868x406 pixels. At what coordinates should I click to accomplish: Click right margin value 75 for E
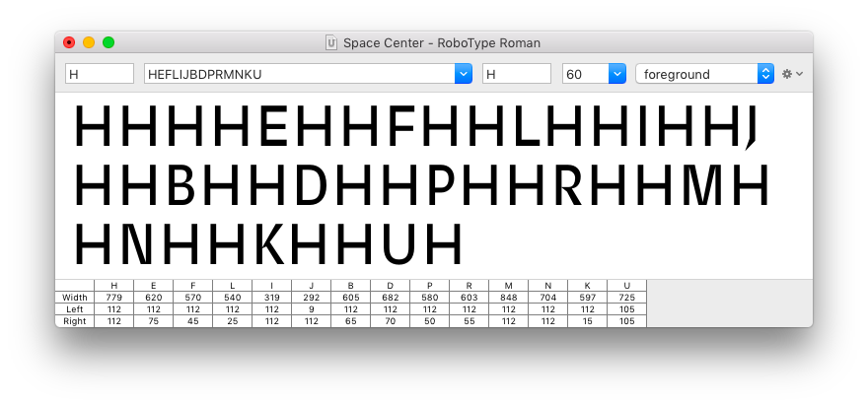153,321
